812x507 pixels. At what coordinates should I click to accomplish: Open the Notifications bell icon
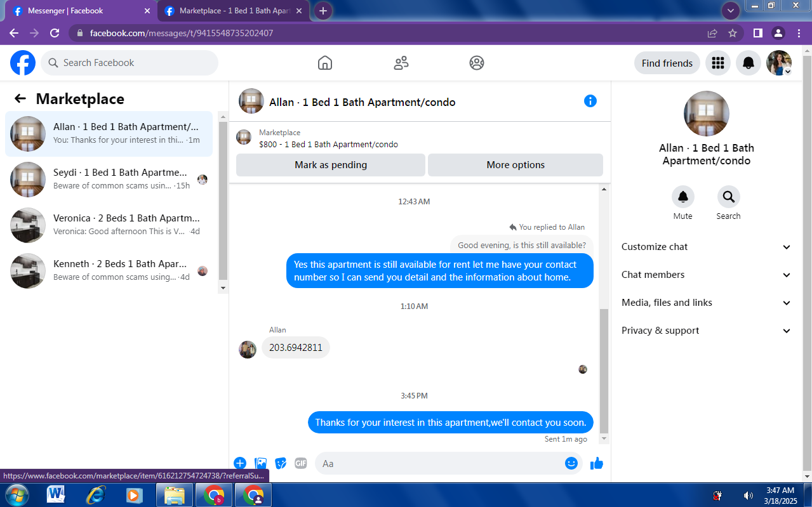(749, 63)
